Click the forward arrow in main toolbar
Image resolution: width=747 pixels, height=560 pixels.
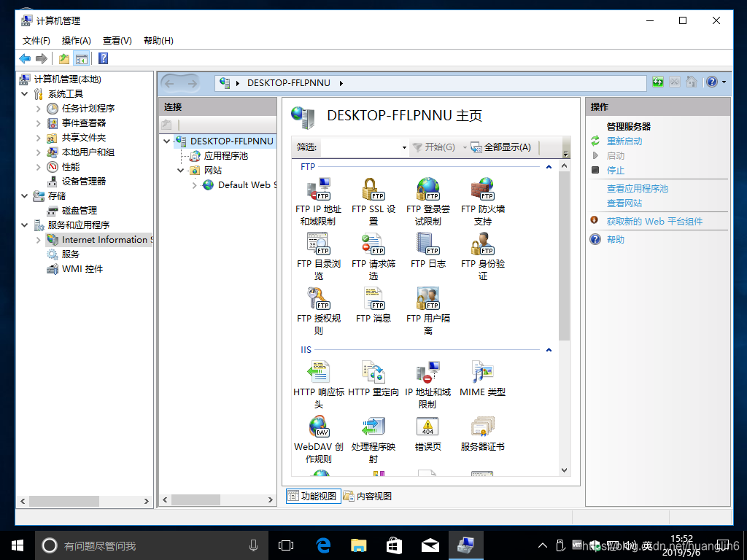(42, 58)
